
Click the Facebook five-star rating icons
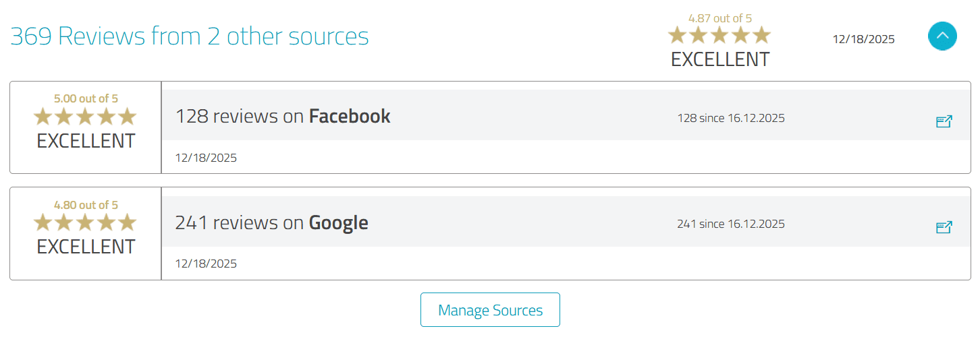[x=85, y=117]
